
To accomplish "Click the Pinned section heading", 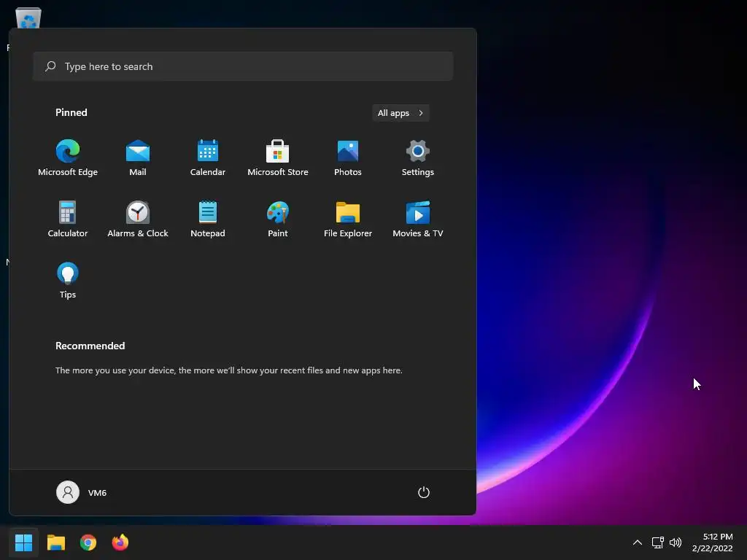I will tap(71, 112).
